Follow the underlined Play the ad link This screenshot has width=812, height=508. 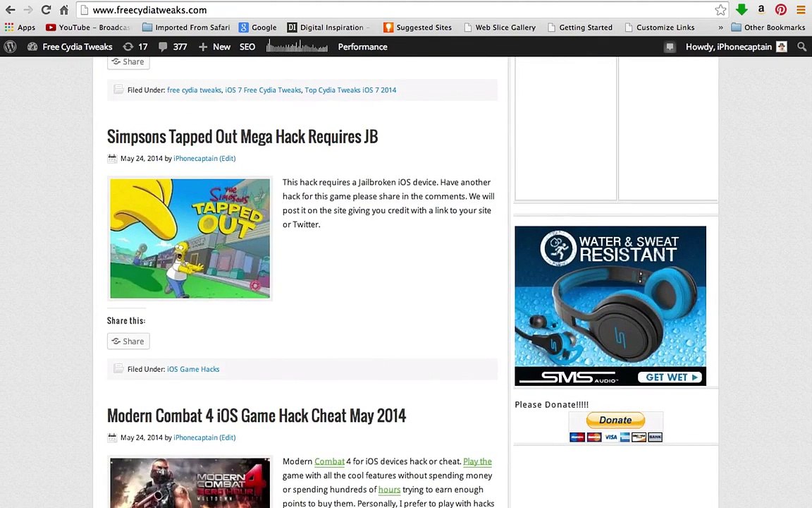477,461
